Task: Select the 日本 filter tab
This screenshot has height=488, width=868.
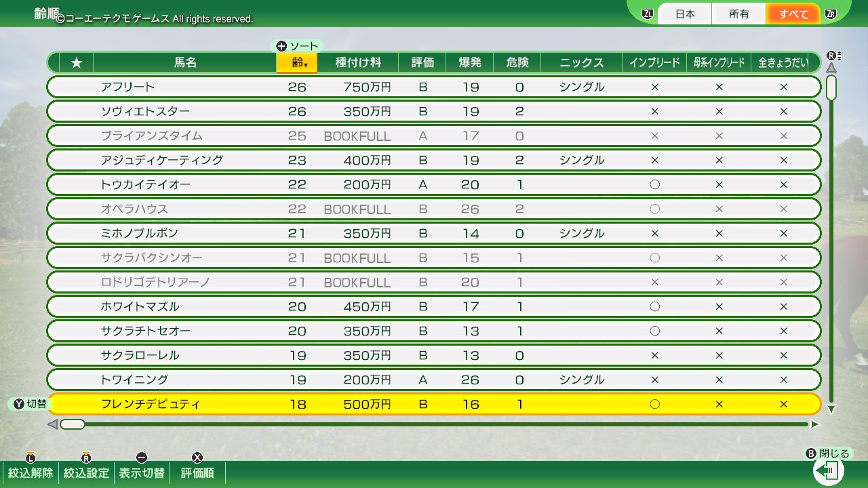Action: coord(685,14)
